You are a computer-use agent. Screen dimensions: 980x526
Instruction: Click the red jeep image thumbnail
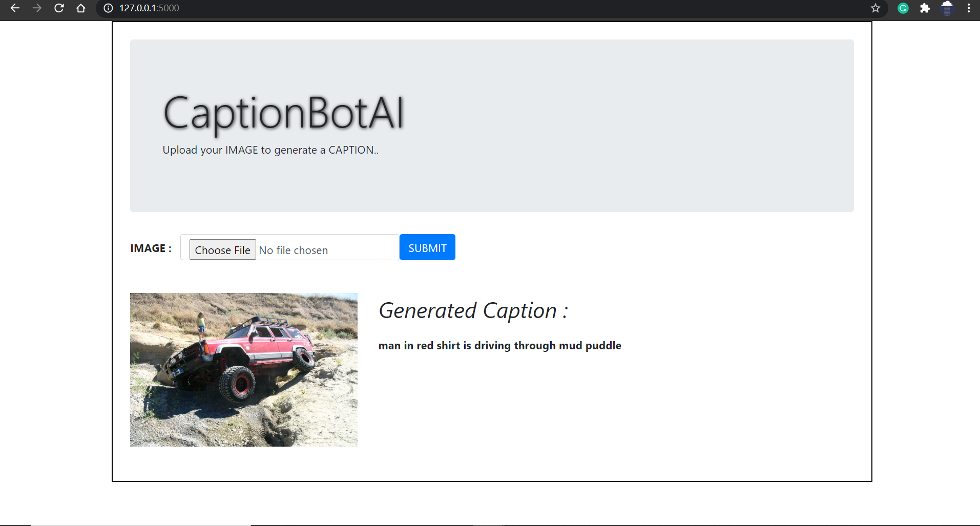(243, 369)
